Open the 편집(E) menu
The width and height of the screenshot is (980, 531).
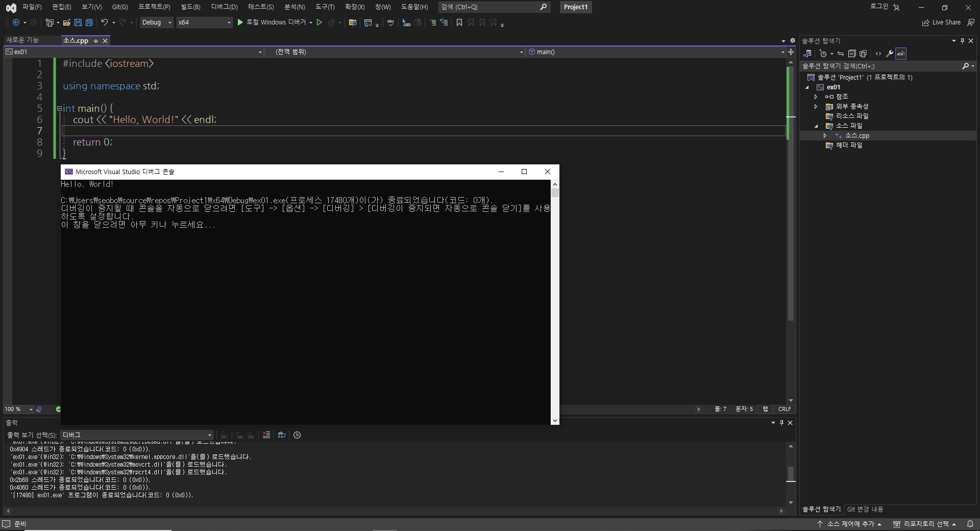(x=62, y=7)
